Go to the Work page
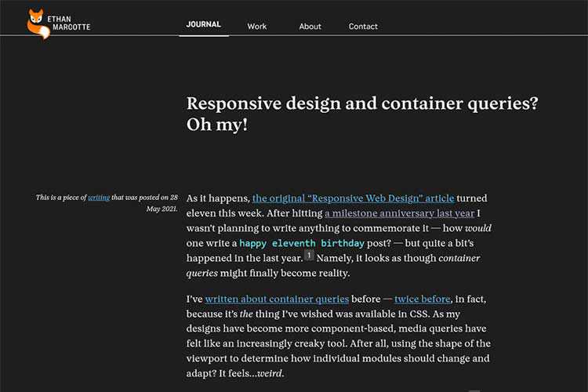The height and width of the screenshot is (392, 588). tap(257, 27)
